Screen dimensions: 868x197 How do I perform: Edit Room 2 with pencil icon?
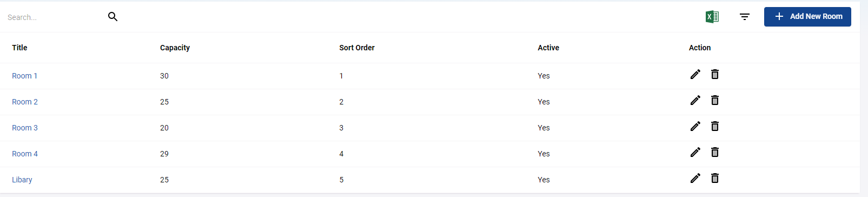point(695,100)
